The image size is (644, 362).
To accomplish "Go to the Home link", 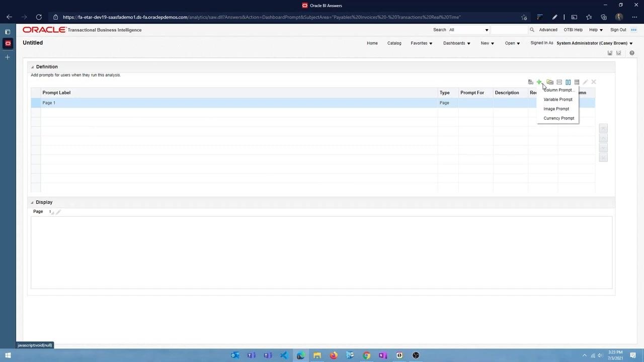I will (x=372, y=43).
